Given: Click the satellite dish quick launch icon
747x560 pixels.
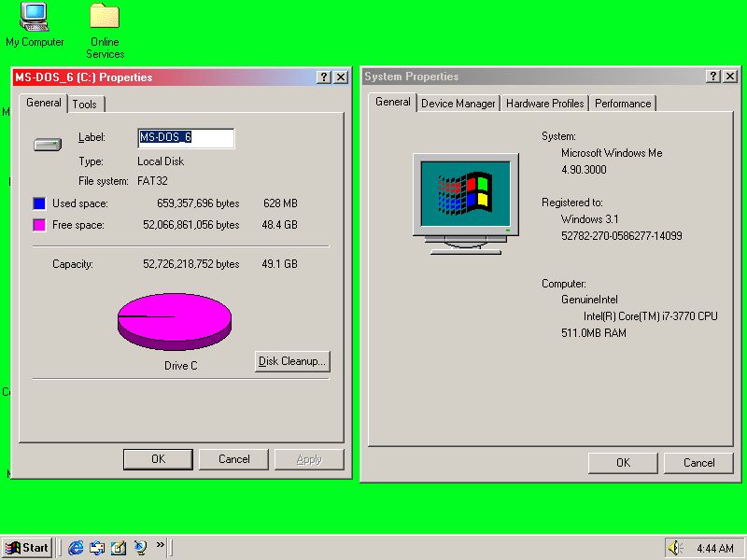Looking at the screenshot, I should click(140, 548).
